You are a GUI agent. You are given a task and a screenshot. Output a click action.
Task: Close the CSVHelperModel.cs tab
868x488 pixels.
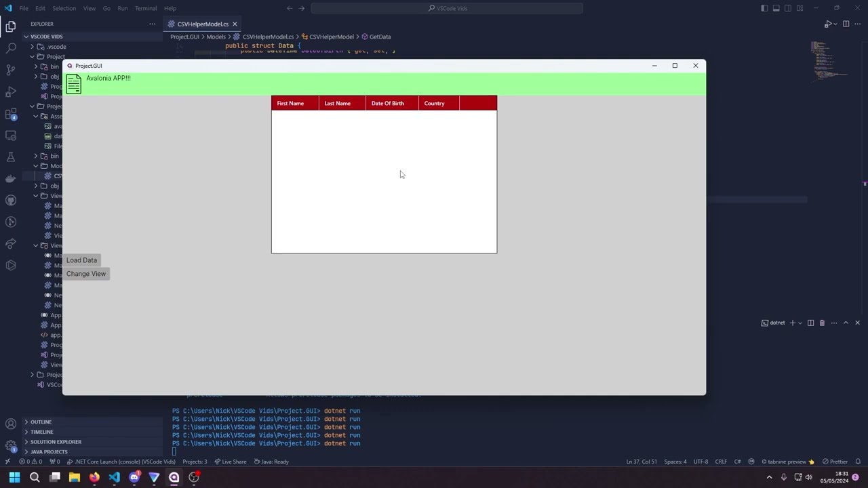click(x=235, y=24)
